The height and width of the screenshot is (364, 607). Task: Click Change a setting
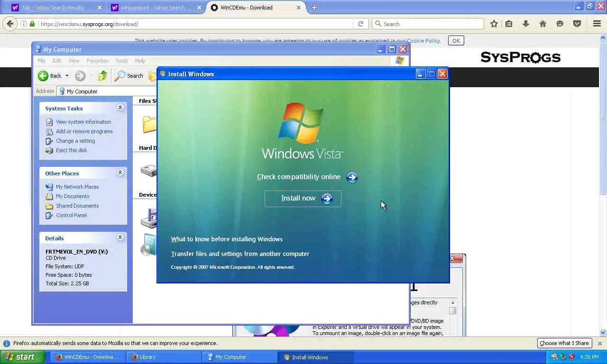click(x=75, y=141)
